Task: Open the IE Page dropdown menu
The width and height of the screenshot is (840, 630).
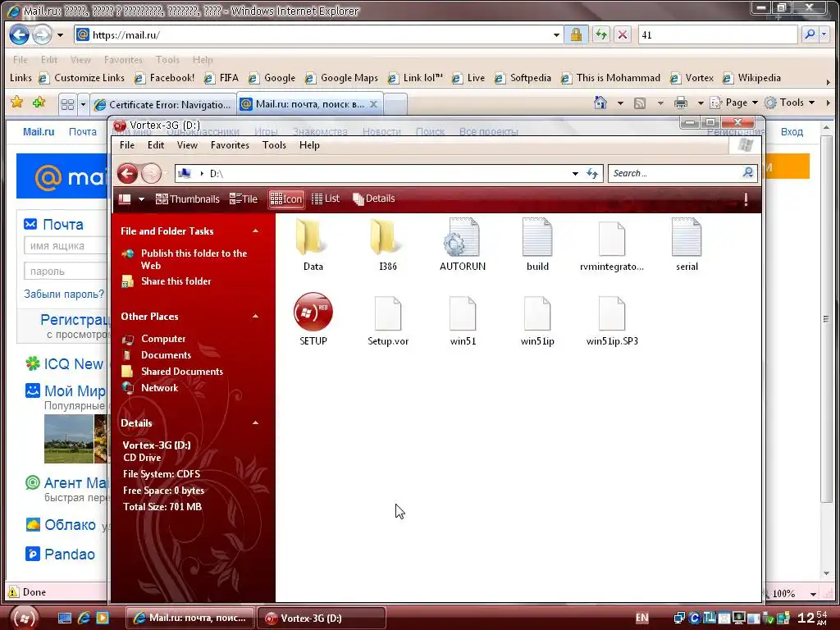Action: [734, 103]
